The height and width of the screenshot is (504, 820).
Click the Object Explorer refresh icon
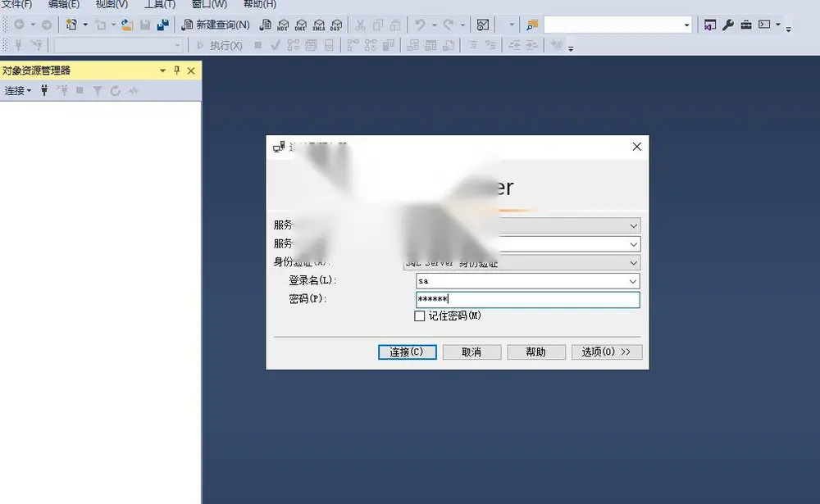pos(116,90)
